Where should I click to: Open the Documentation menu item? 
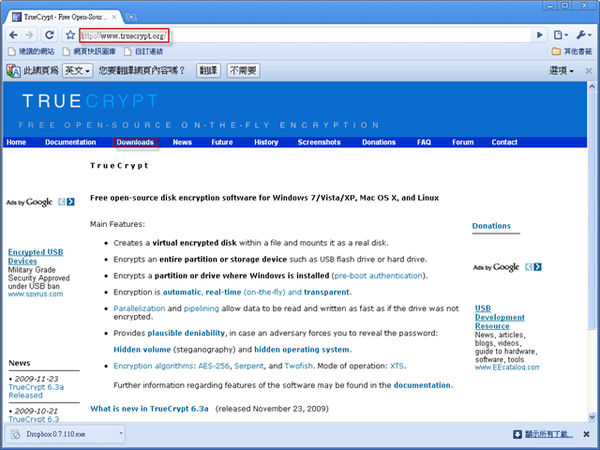[70, 142]
